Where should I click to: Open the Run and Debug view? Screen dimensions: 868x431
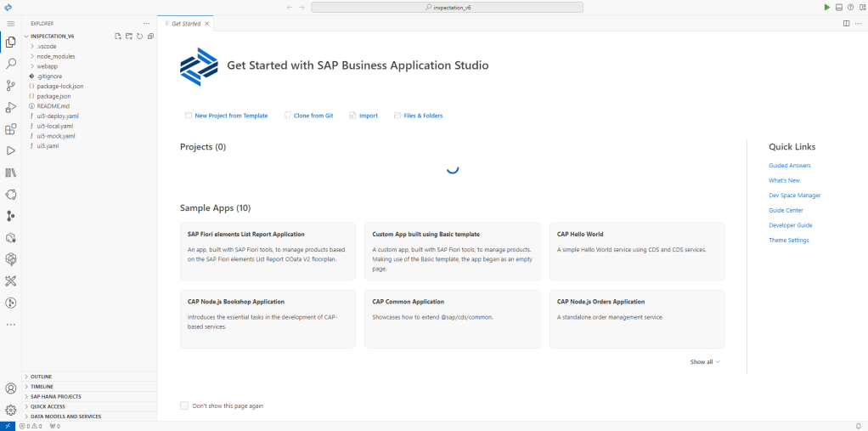pyautogui.click(x=11, y=108)
